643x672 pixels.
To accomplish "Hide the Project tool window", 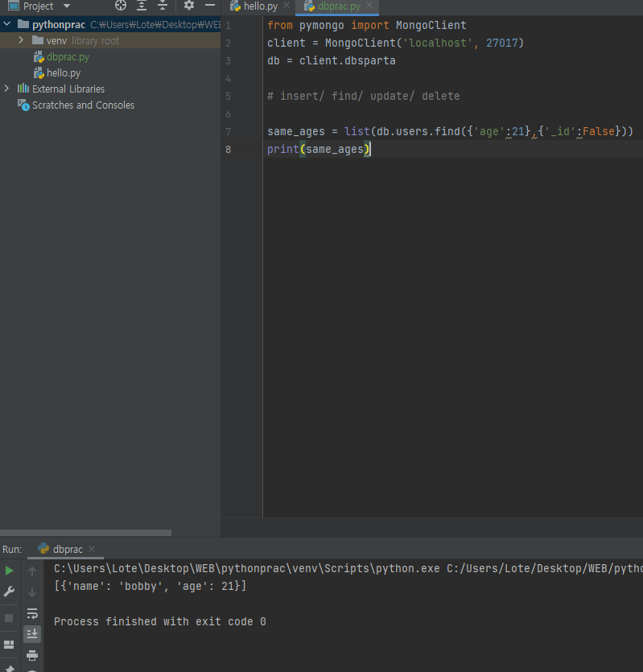I will click(x=209, y=5).
